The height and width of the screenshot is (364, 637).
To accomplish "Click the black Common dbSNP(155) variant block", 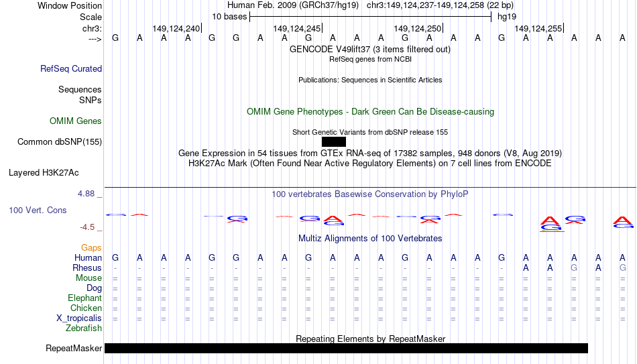I will coord(333,142).
